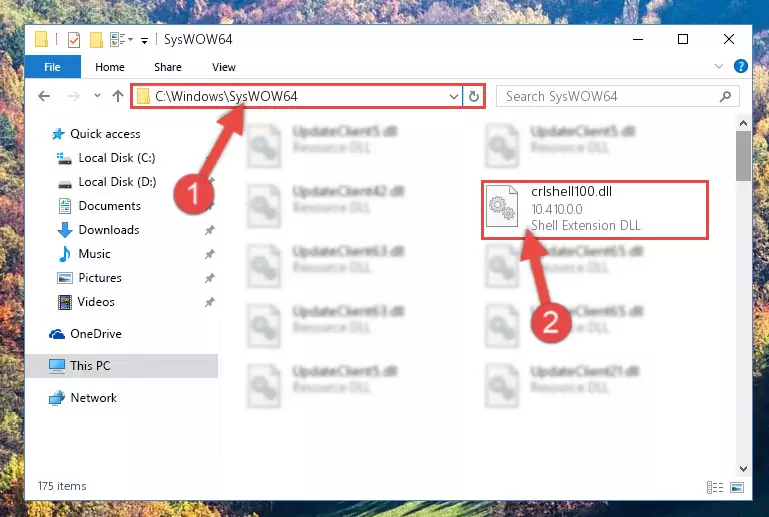Click the 10.410.0.0 version text
Image resolution: width=769 pixels, height=517 pixels.
coord(557,209)
